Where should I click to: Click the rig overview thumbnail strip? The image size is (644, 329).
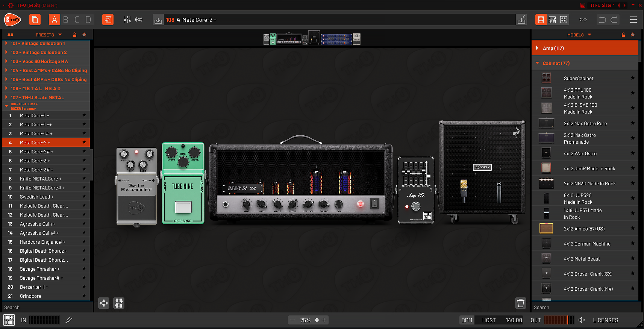[312, 38]
